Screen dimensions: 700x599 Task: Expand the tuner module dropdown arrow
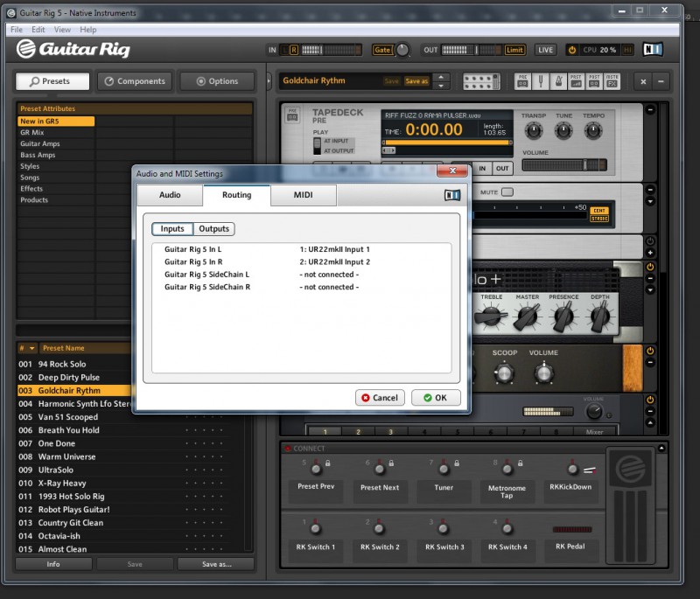[650, 202]
